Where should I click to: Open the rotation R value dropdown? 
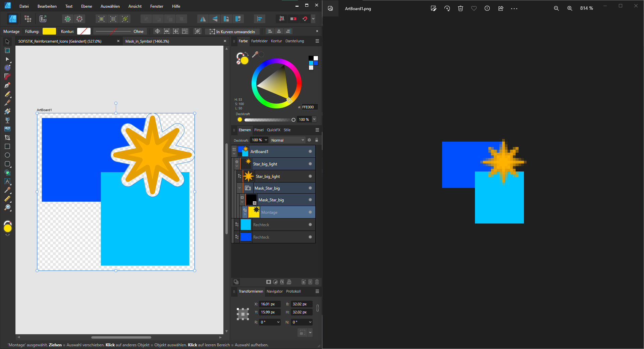[x=278, y=322]
